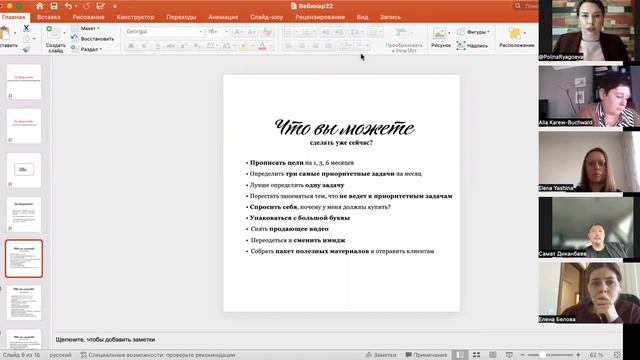Screen dimensions: 640x360
Task: Click Специальные возможности accessibility status
Action: tap(158, 355)
